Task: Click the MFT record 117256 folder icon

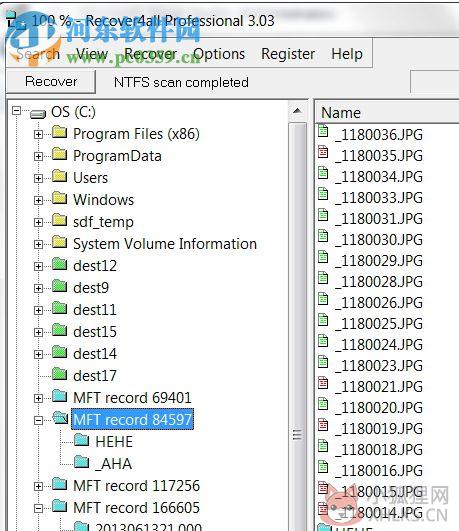Action: [60, 484]
